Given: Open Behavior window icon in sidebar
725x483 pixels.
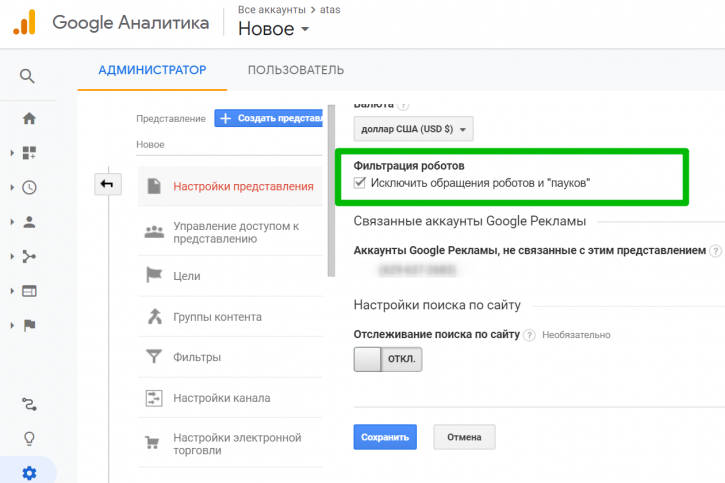Looking at the screenshot, I should click(x=29, y=291).
